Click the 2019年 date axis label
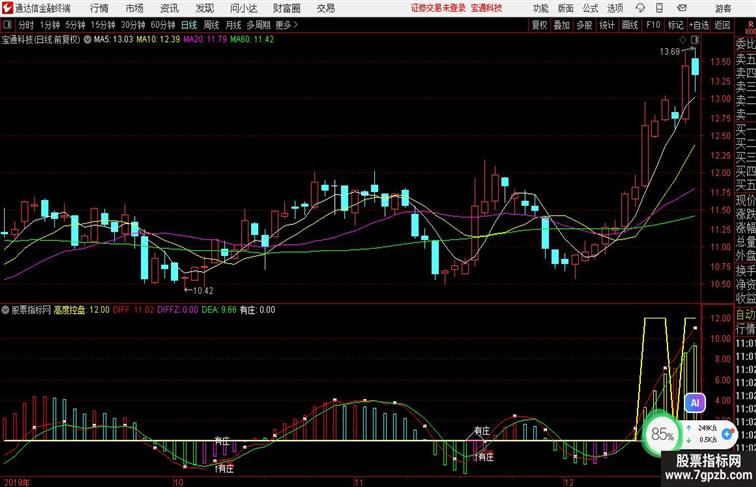Screen dimensions: 756x487 coord(16,482)
